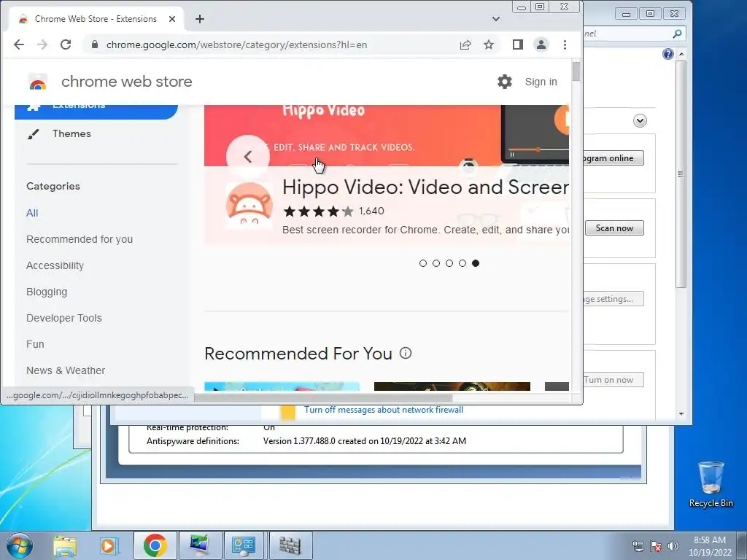The image size is (747, 560).
Task: Select the first carousel dot
Action: pos(423,263)
